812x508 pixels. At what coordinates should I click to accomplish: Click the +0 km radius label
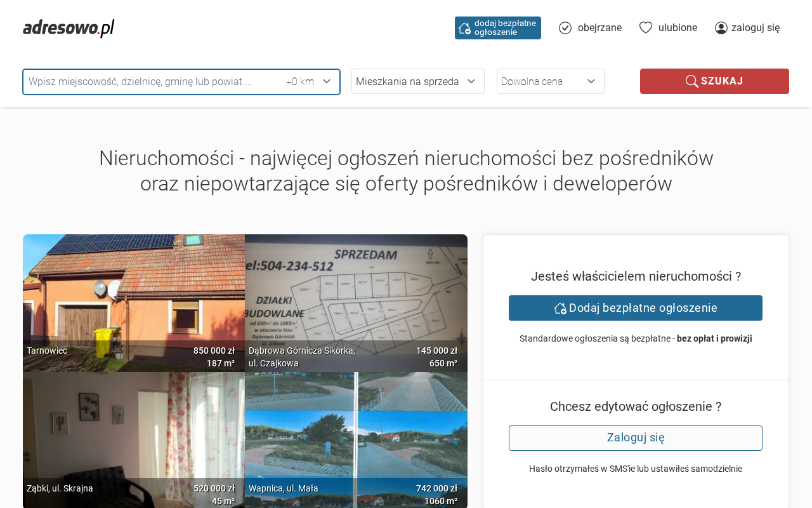(x=299, y=82)
